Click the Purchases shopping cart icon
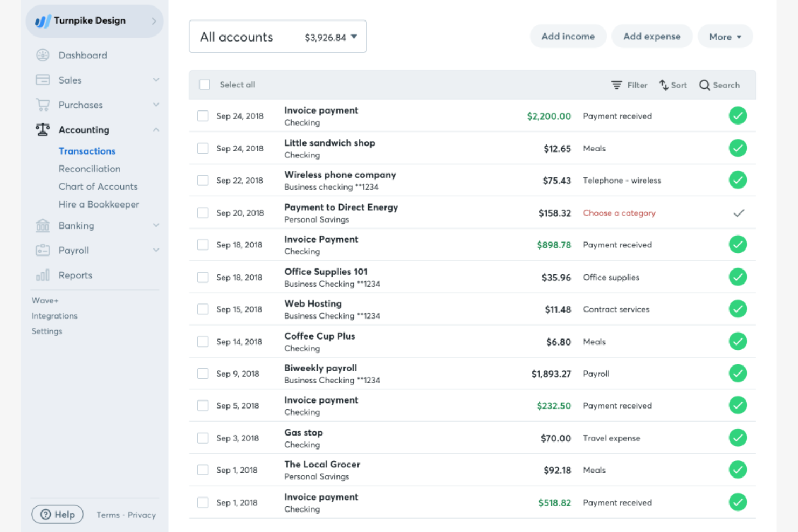 (x=43, y=105)
